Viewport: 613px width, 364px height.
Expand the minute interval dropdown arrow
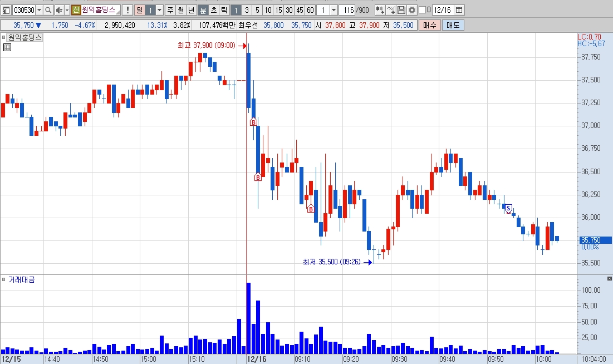(334, 10)
